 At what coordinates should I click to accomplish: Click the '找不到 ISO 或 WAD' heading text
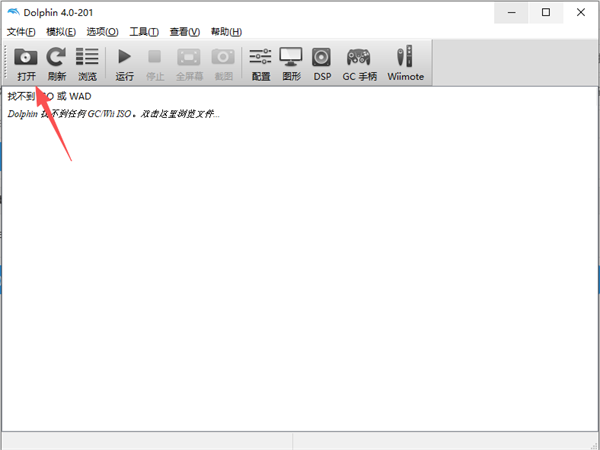point(49,96)
